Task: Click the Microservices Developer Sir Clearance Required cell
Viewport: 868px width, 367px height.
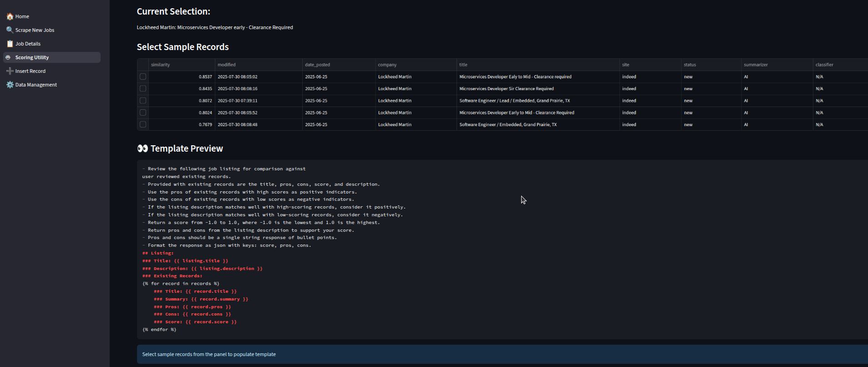Action: [506, 89]
